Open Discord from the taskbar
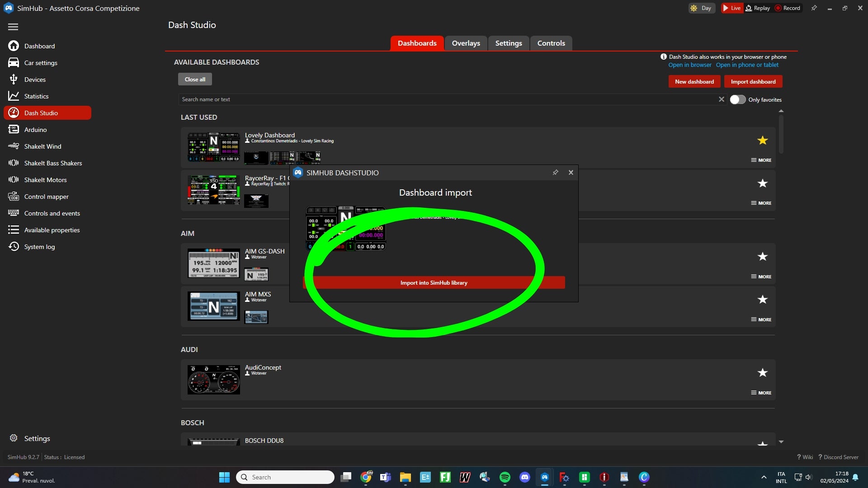868x488 pixels. (x=525, y=477)
